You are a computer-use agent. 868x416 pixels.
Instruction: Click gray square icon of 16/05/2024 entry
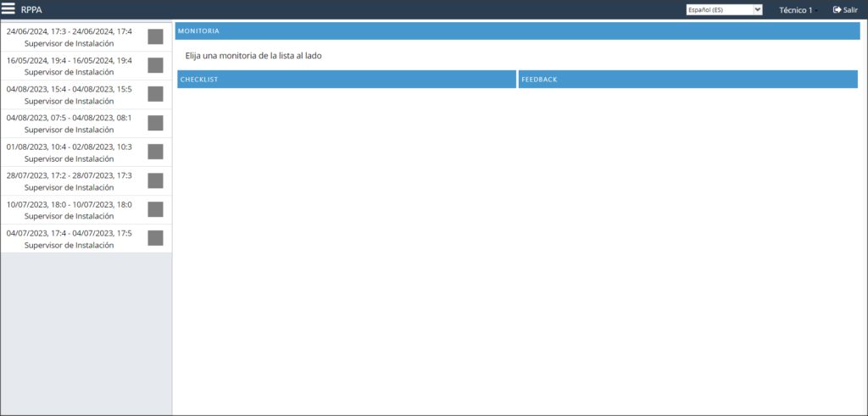pos(156,65)
